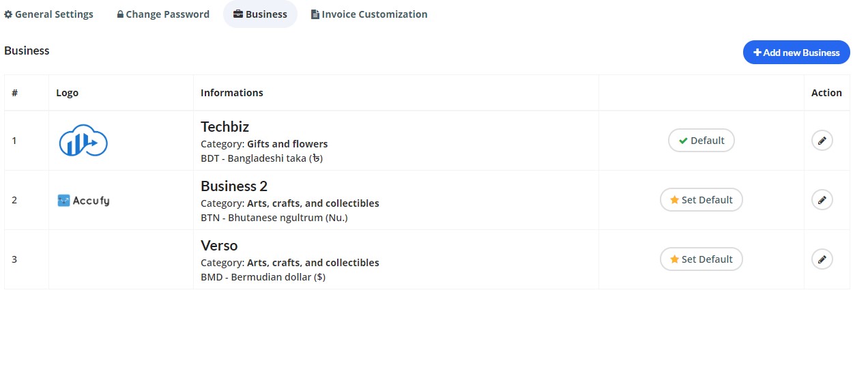This screenshot has width=868, height=387.
Task: Set Business 2 as the default business
Action: pyautogui.click(x=701, y=200)
